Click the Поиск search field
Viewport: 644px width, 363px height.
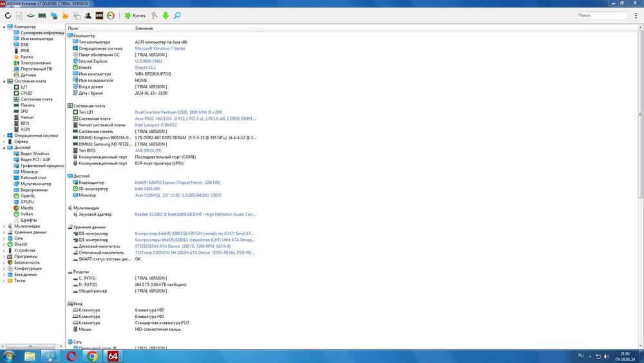(602, 15)
